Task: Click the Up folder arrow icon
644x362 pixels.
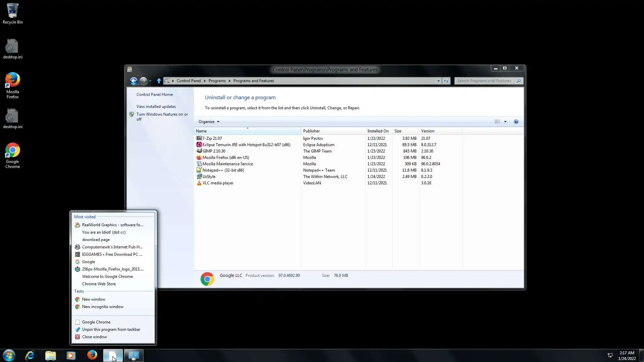Action: click(159, 81)
